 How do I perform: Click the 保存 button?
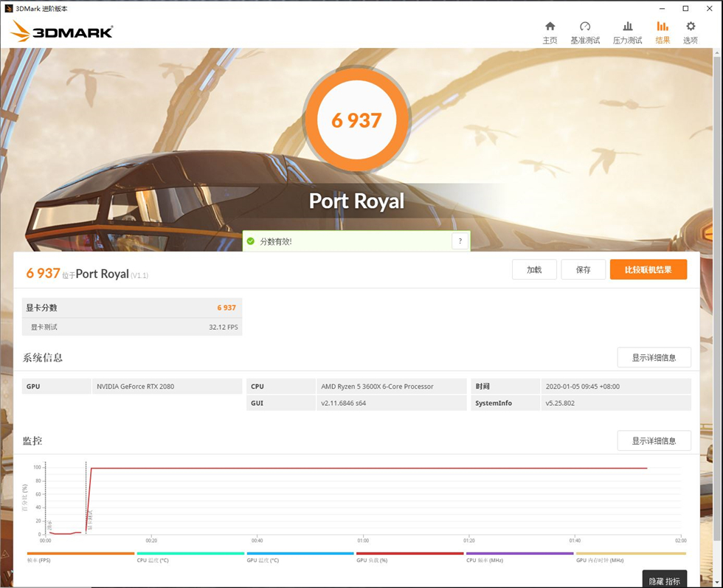coord(584,269)
